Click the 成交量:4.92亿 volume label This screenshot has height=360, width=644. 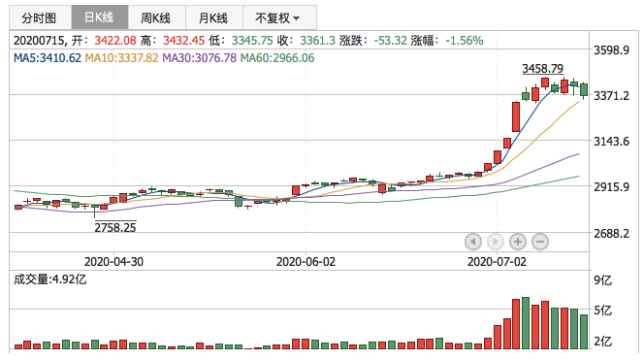click(50, 279)
